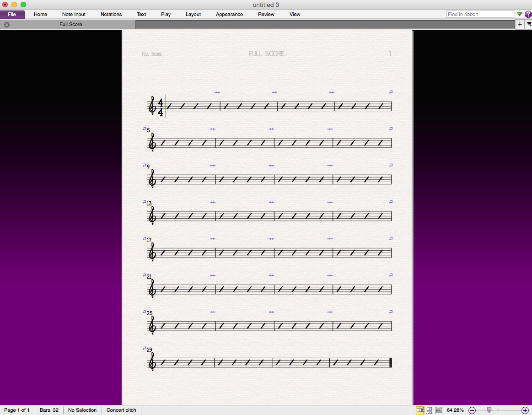This screenshot has height=415, width=532.
Task: Select the 4/4 time signature
Action: (161, 107)
